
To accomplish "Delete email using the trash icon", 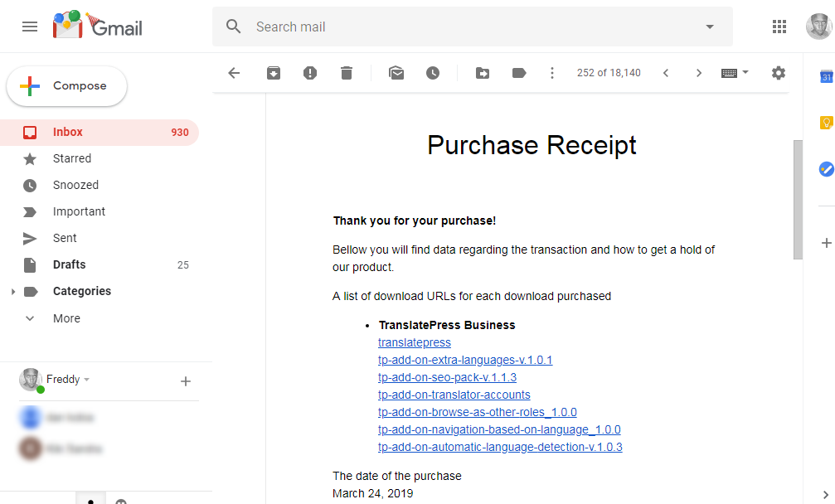I will 347,73.
